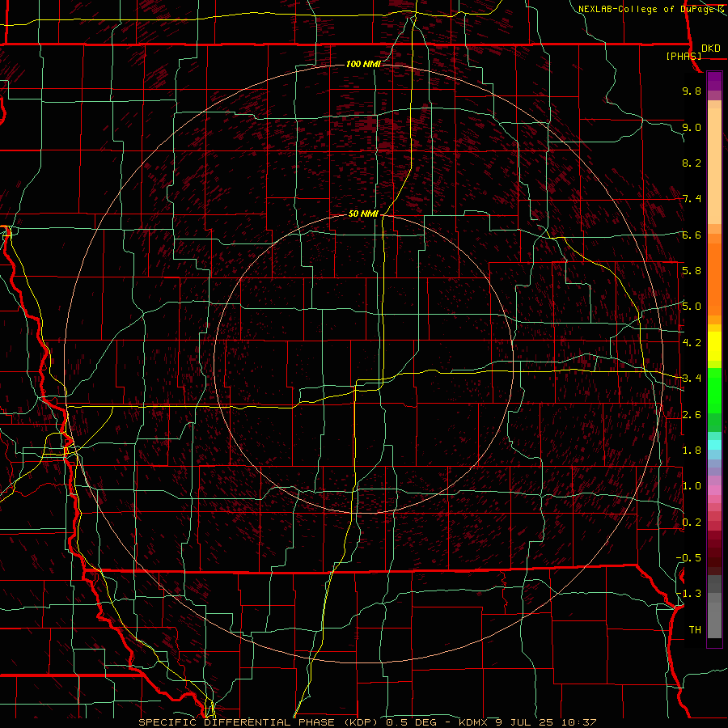Click the "-1.3" value on the scale
728x728 pixels.
(x=688, y=594)
